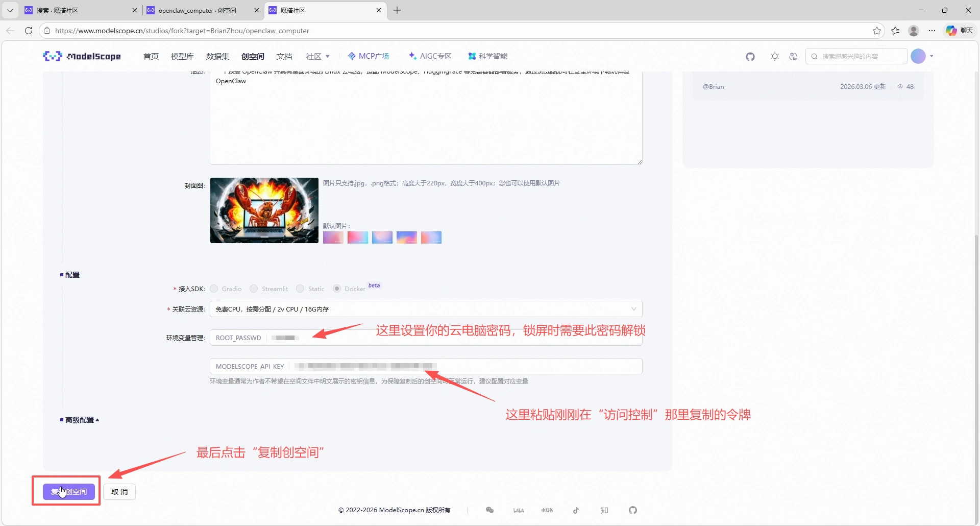Click the 取消 button
The image size is (980, 526).
(119, 492)
